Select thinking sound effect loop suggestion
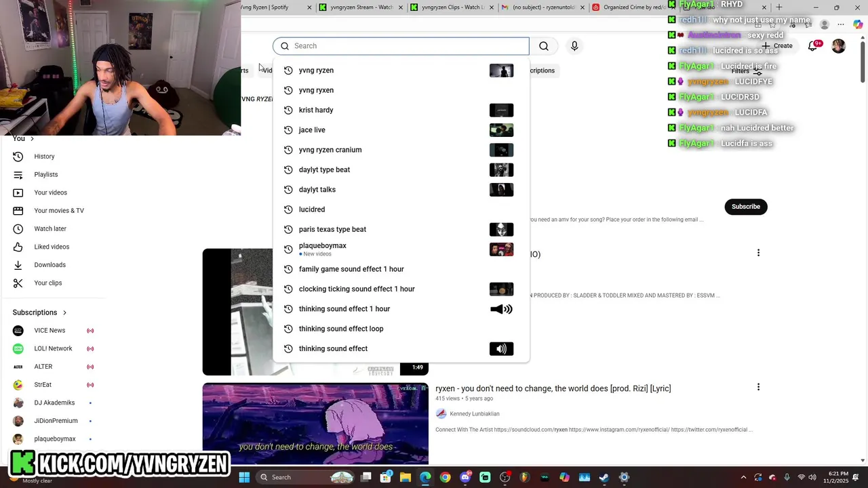Image resolution: width=868 pixels, height=488 pixels. tap(401, 329)
